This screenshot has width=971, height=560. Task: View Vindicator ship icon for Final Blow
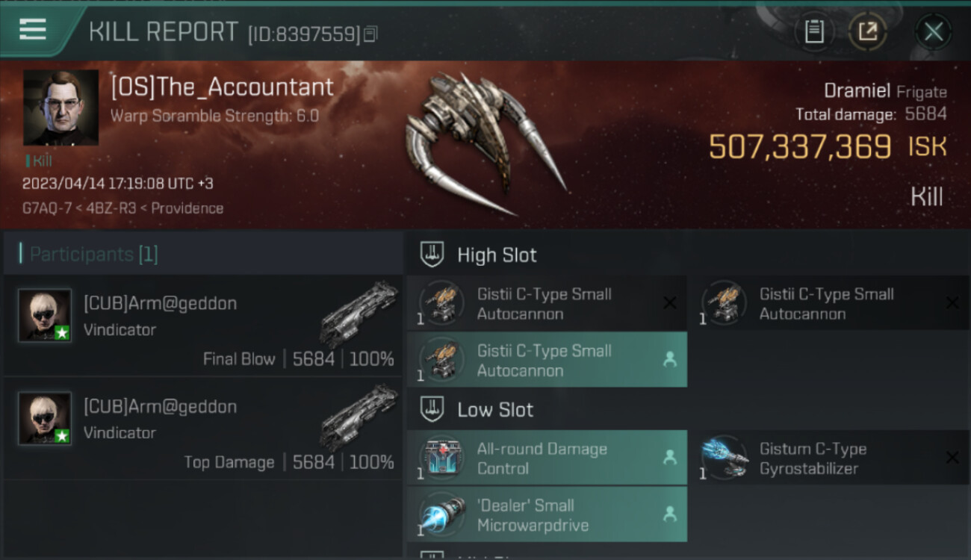tap(360, 314)
